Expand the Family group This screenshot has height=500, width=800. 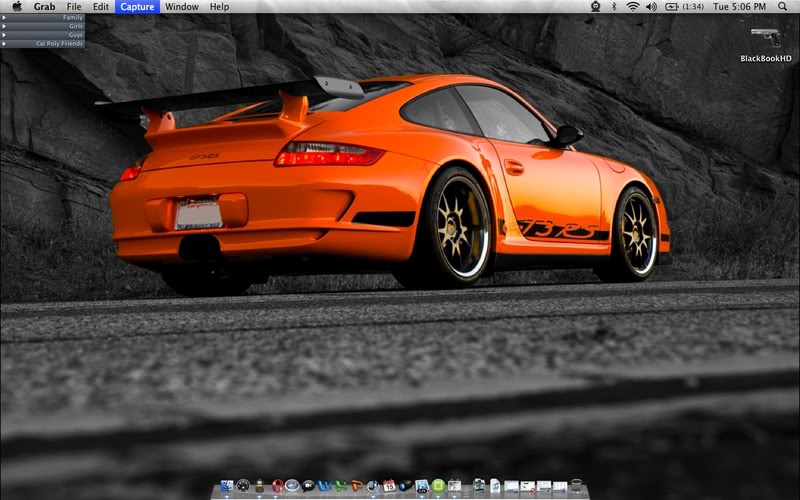(5, 17)
